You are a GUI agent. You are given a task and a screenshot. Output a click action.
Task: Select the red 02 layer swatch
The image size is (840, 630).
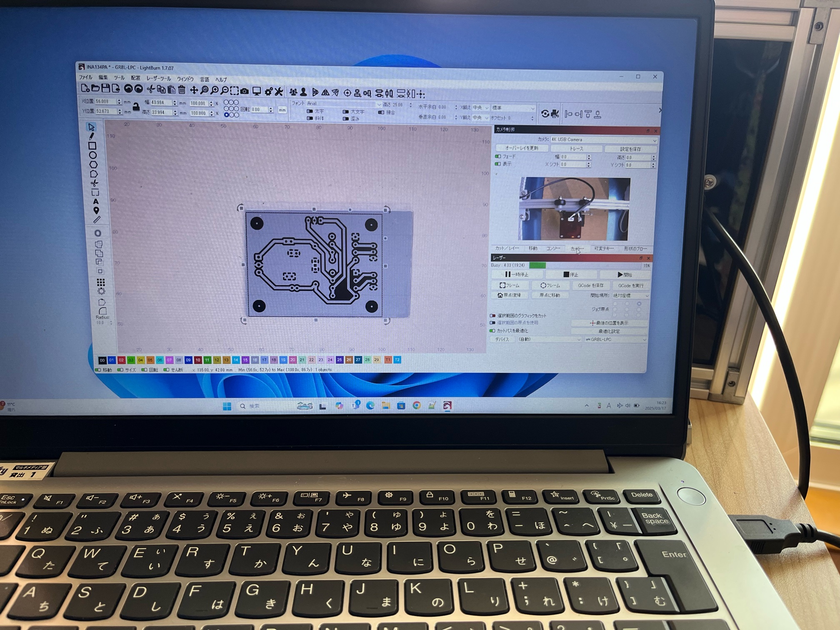pyautogui.click(x=121, y=360)
